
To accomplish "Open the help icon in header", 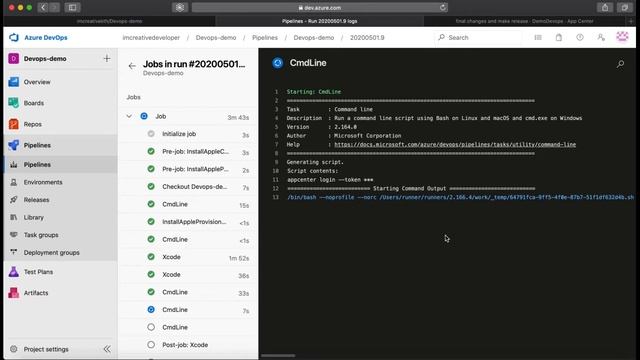I will click(x=580, y=38).
